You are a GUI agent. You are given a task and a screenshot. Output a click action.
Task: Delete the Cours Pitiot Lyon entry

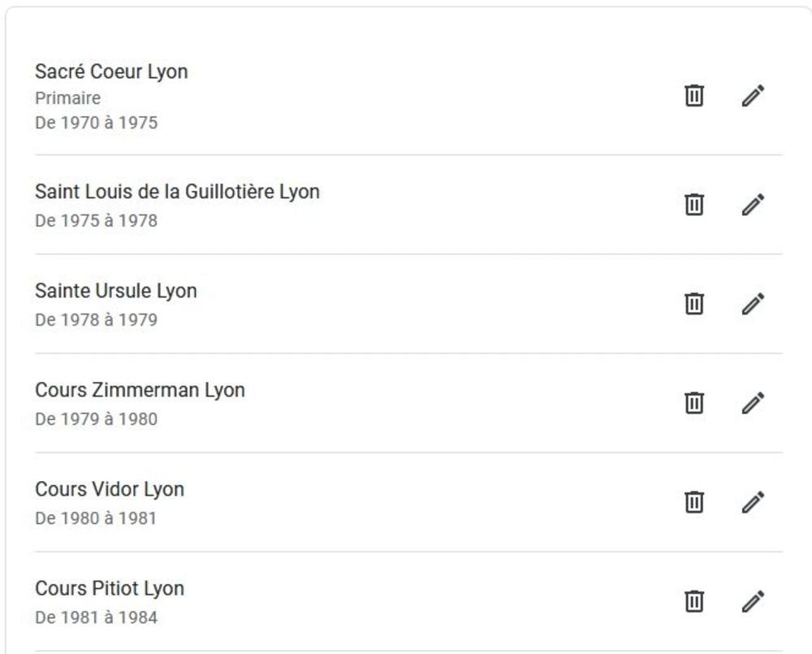(694, 601)
